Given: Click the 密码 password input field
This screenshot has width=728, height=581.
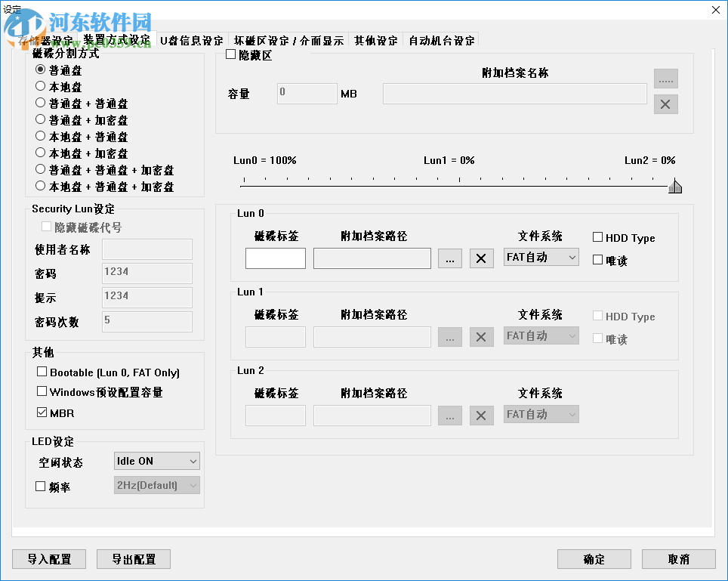Looking at the screenshot, I should [x=147, y=273].
